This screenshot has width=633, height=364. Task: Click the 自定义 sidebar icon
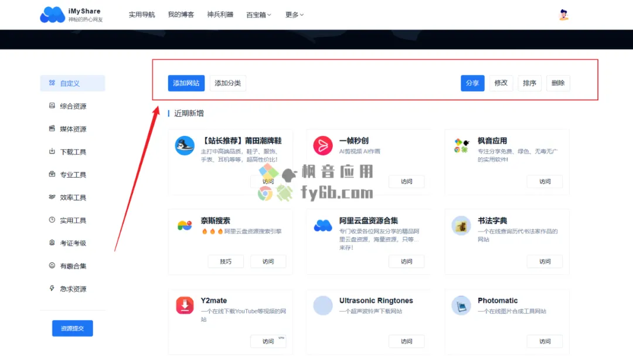(52, 83)
